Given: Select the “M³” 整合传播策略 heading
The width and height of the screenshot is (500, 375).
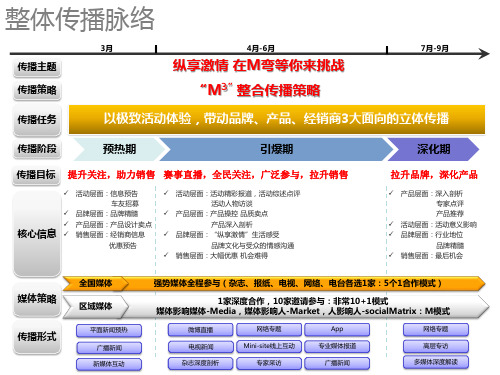Looking at the screenshot, I should point(260,90).
